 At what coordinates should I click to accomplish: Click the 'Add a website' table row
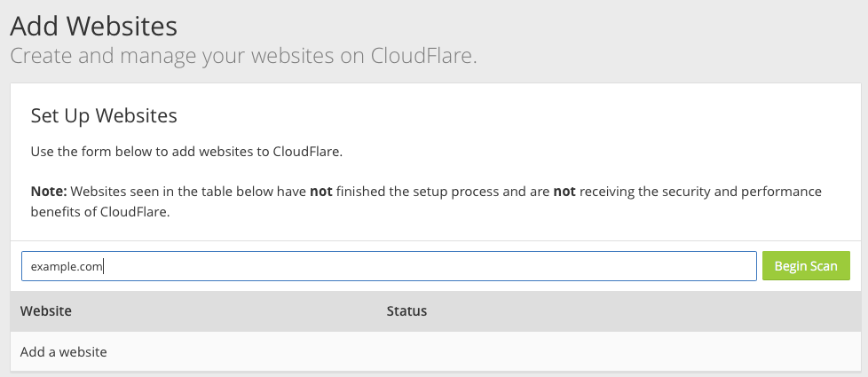point(64,352)
